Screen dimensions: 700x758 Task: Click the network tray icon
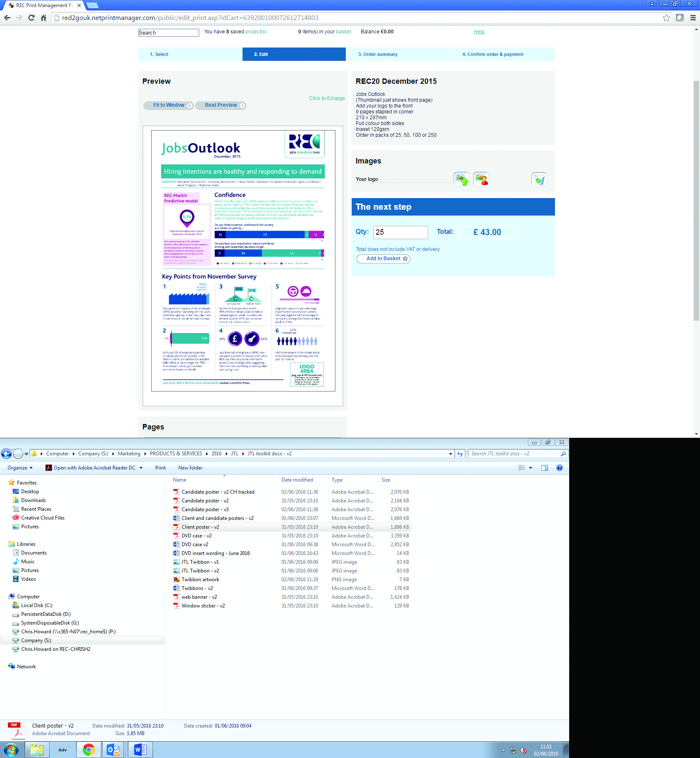click(x=513, y=750)
